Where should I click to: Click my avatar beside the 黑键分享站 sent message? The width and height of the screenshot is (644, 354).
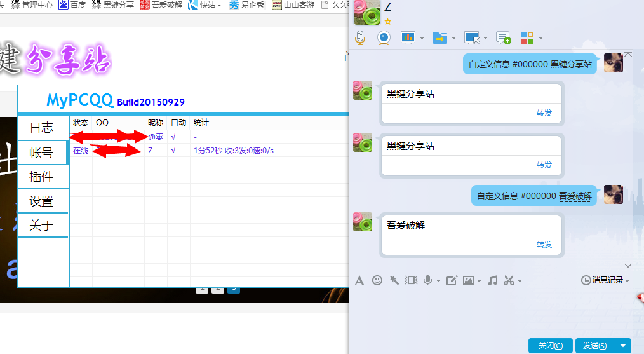pos(613,63)
